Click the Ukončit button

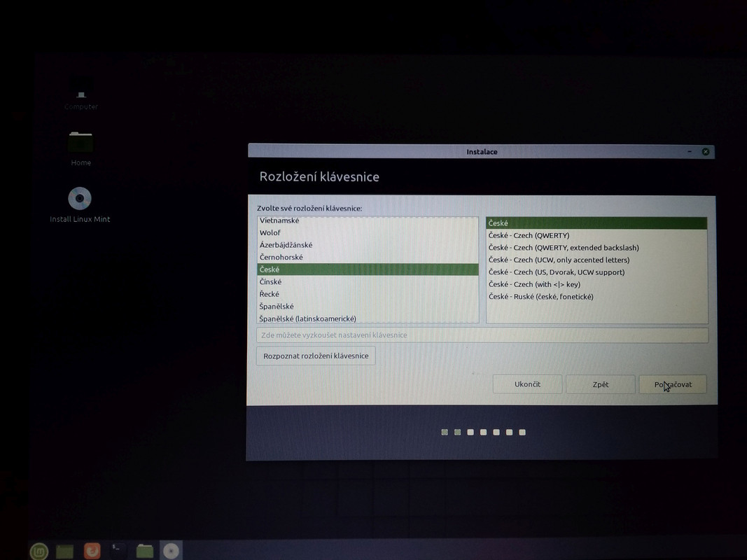click(527, 384)
